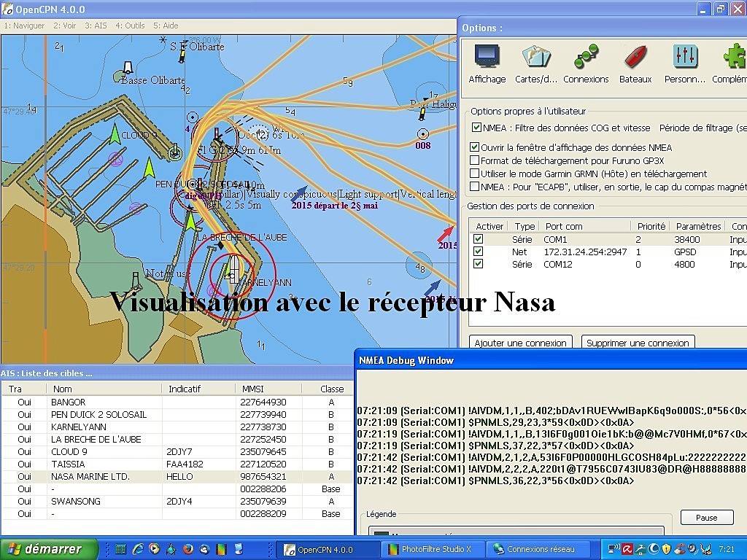The width and height of the screenshot is (747, 560).
Task: Click the red antivirus tray icon
Action: [x=627, y=549]
